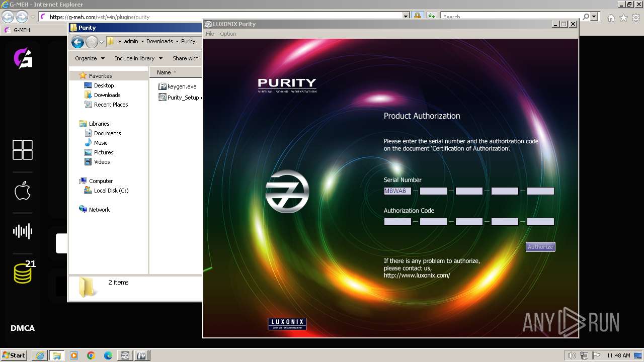Focus the first Authorization Code field
644x362 pixels.
click(397, 222)
